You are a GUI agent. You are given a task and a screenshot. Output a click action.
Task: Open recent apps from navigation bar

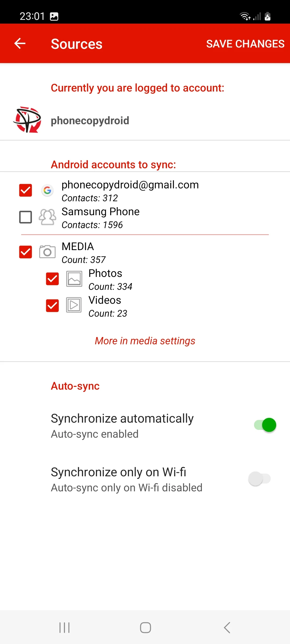pyautogui.click(x=64, y=628)
